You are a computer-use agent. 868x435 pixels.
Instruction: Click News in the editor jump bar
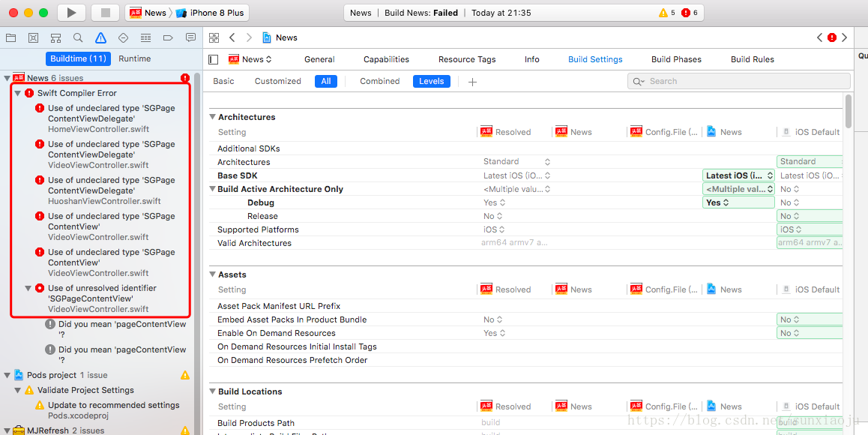[280, 37]
